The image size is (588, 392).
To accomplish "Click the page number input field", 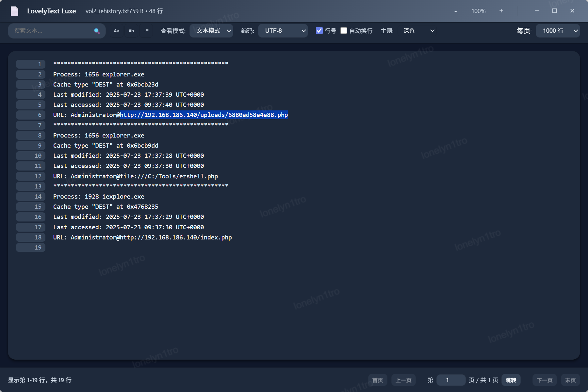I will [450, 380].
